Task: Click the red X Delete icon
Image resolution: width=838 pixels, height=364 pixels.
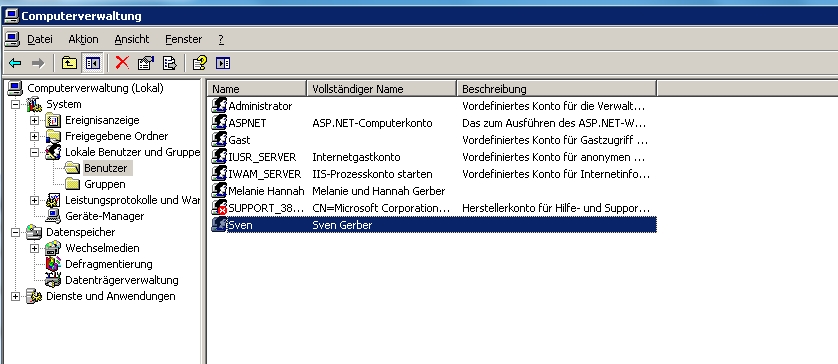Action: click(122, 63)
